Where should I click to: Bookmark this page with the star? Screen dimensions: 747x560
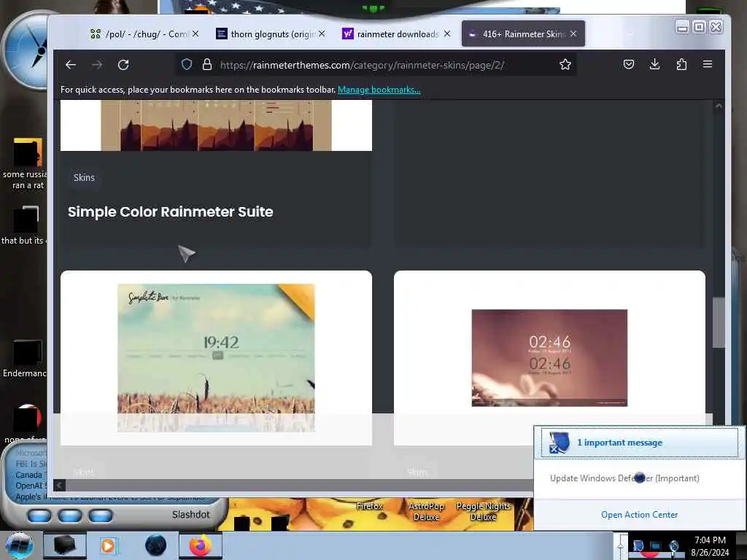565,64
